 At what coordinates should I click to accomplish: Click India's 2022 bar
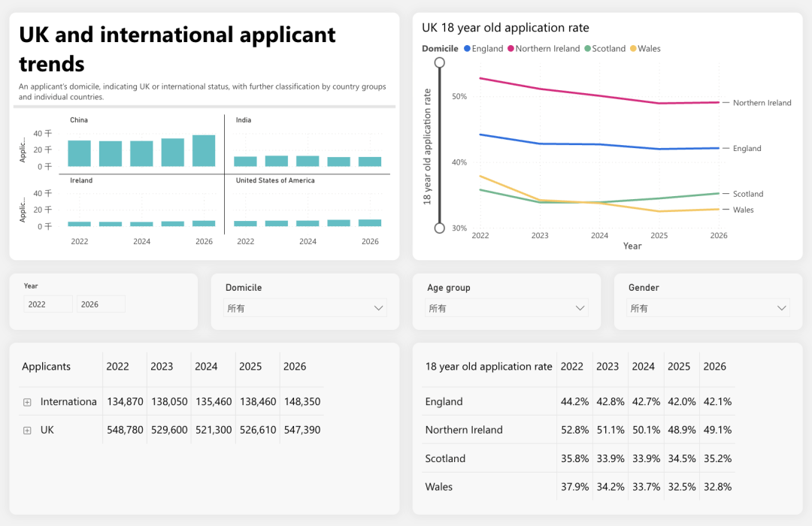(x=245, y=162)
